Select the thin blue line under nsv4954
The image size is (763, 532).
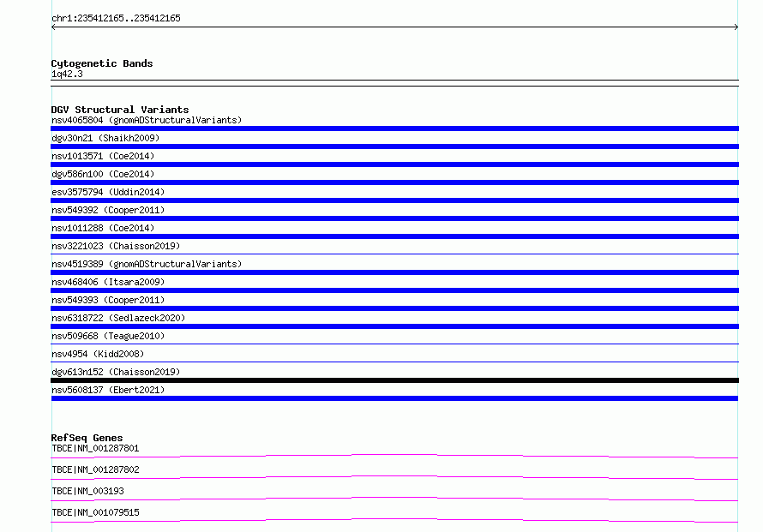pyautogui.click(x=394, y=362)
